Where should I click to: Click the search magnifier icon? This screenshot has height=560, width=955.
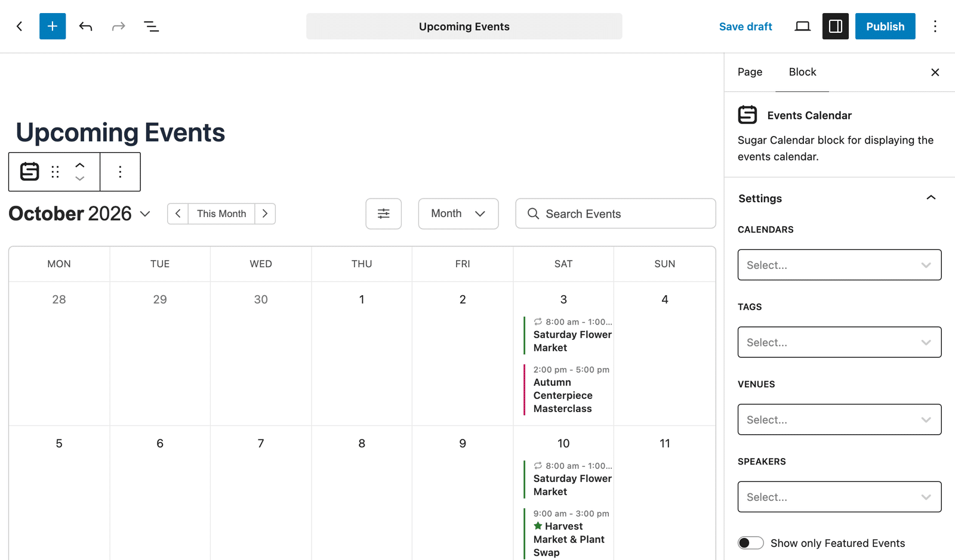click(533, 214)
